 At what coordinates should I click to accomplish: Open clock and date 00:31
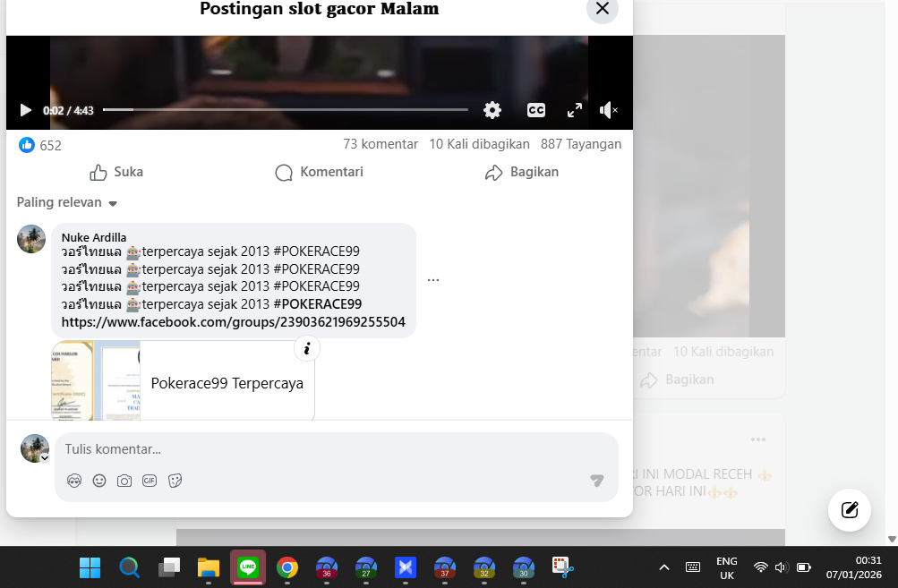854,567
